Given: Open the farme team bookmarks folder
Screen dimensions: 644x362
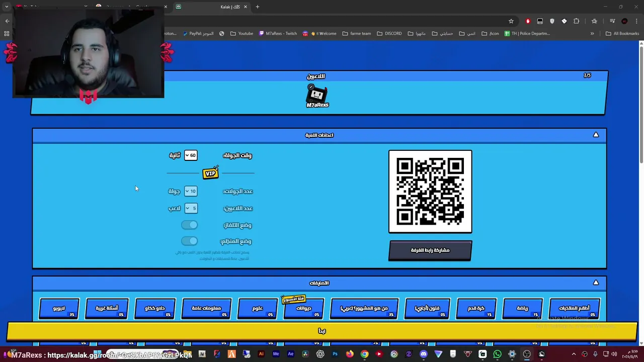Looking at the screenshot, I should point(356,34).
